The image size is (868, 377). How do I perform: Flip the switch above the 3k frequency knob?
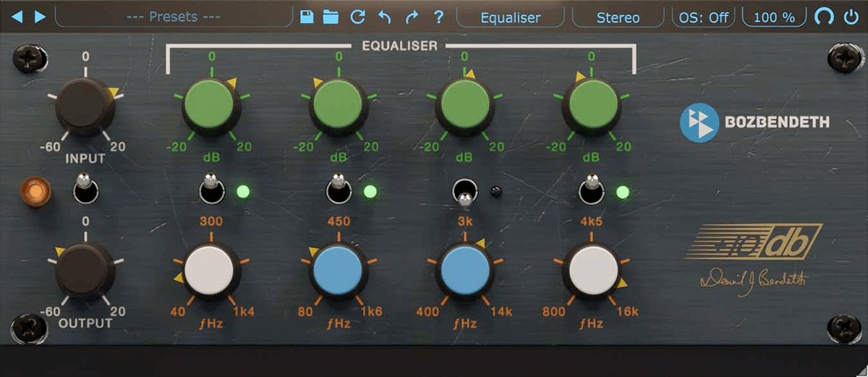coord(465,193)
